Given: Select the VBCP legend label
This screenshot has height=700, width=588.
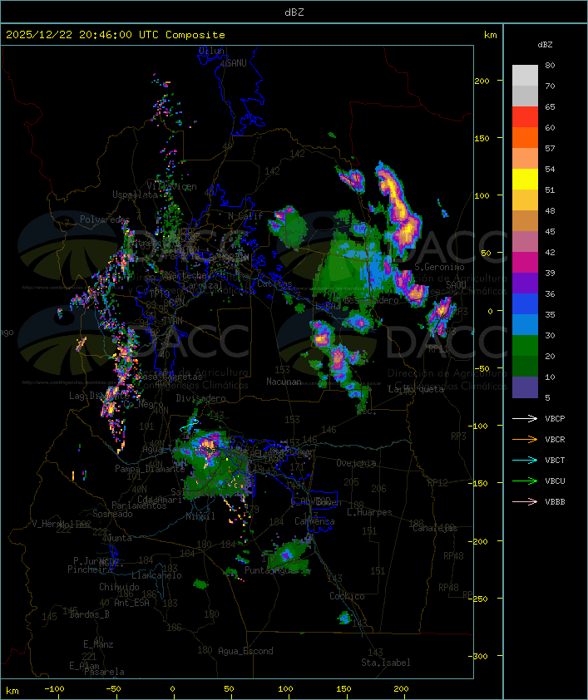Looking at the screenshot, I should click(x=555, y=419).
